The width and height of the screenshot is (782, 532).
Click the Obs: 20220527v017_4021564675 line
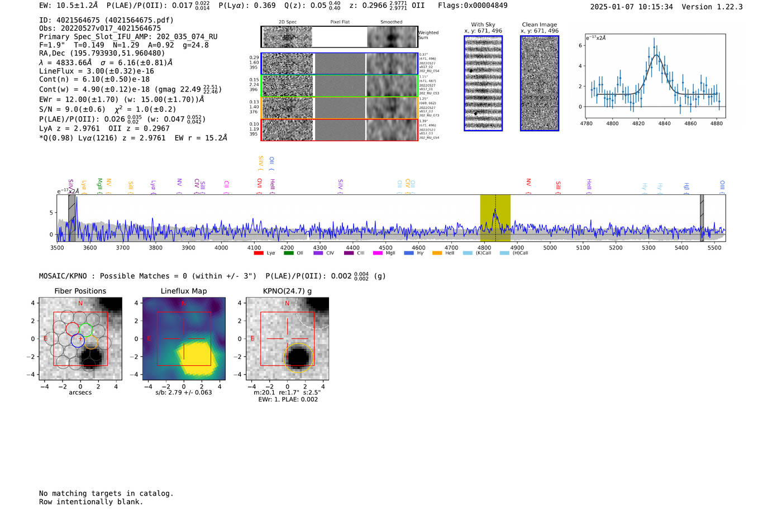100,28
